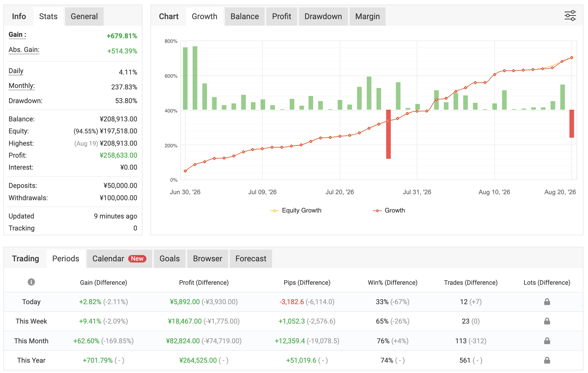The width and height of the screenshot is (588, 373).
Task: Toggle Growth legend series
Action: coord(389,210)
